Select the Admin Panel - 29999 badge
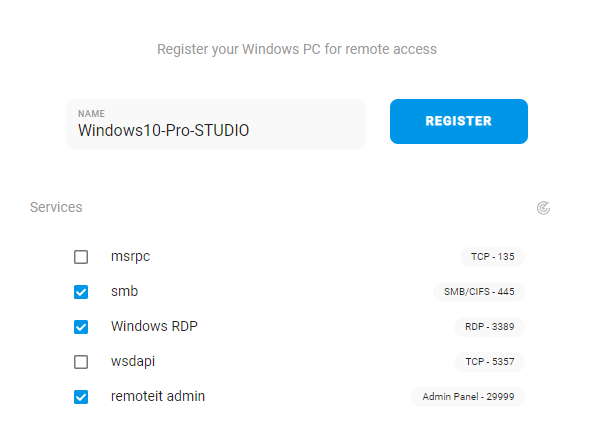The width and height of the screenshot is (615, 441). point(468,397)
